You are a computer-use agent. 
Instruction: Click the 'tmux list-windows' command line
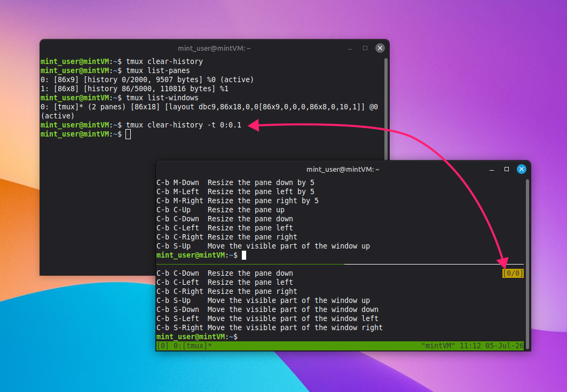[162, 98]
